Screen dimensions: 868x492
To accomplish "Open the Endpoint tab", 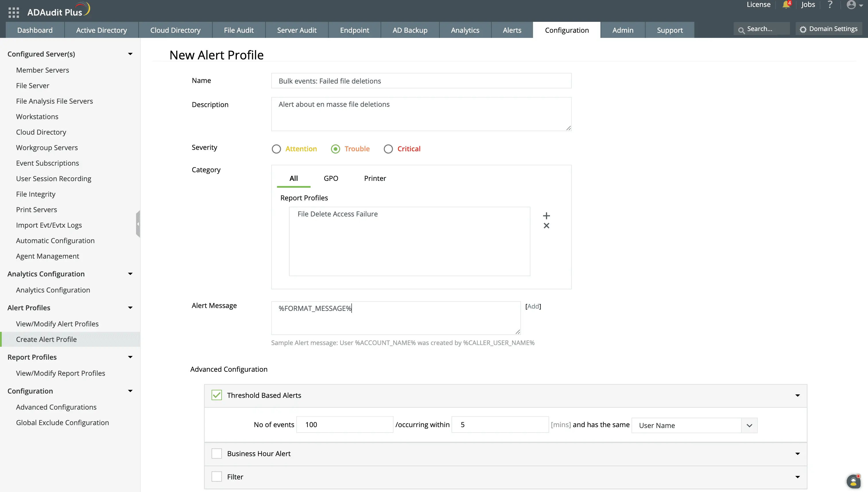I will 354,30.
